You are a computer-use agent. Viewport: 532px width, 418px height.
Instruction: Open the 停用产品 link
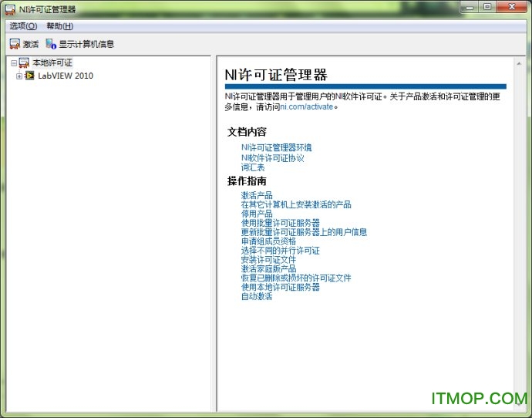coord(257,214)
